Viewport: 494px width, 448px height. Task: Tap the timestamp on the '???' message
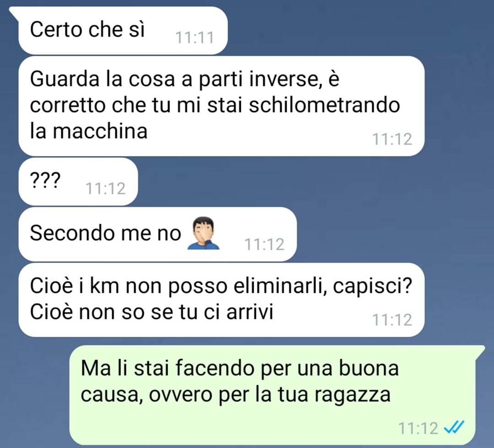[106, 188]
